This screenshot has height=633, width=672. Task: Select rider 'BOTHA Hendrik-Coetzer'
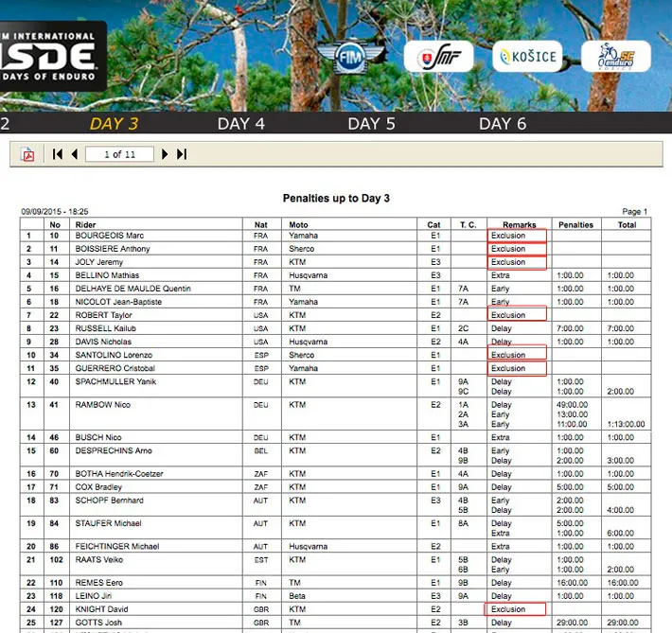(x=119, y=474)
